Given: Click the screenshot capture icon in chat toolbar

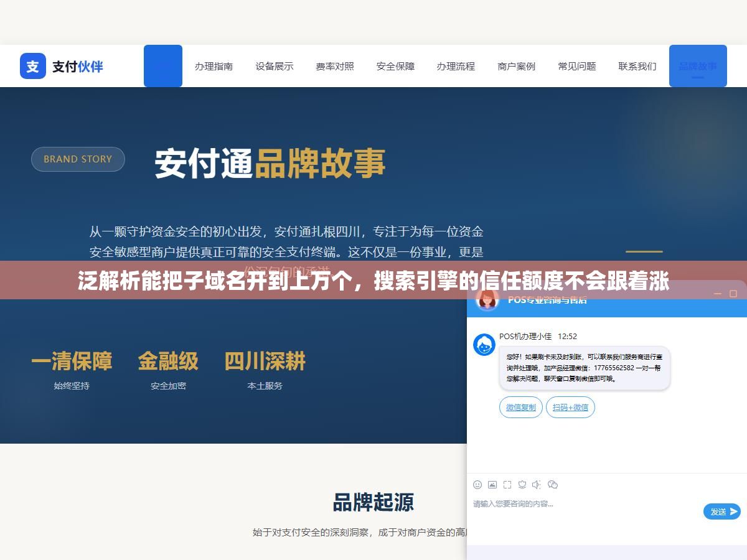Looking at the screenshot, I should click(507, 484).
